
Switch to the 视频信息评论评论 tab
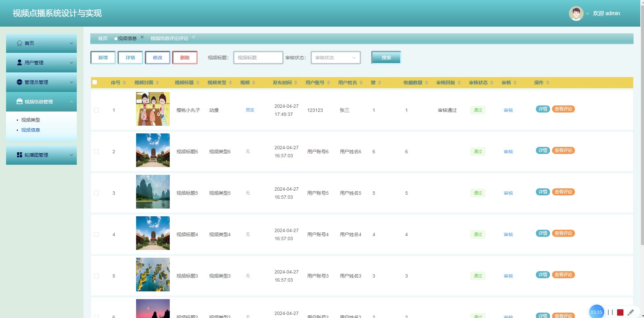[169, 38]
